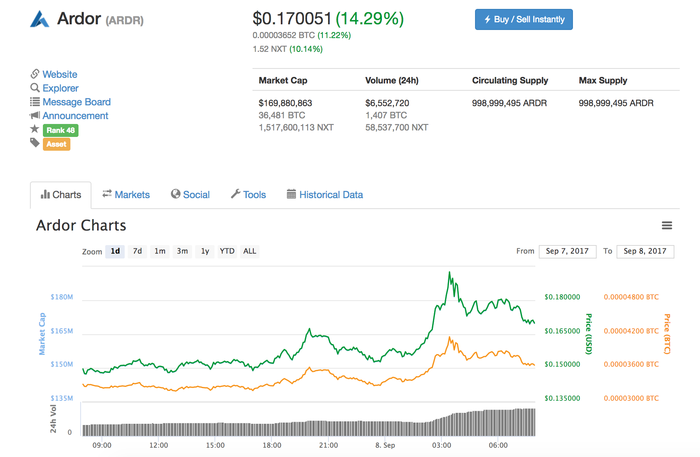Open the Message Board link
Viewport: 700px width, 457px height.
pos(76,102)
